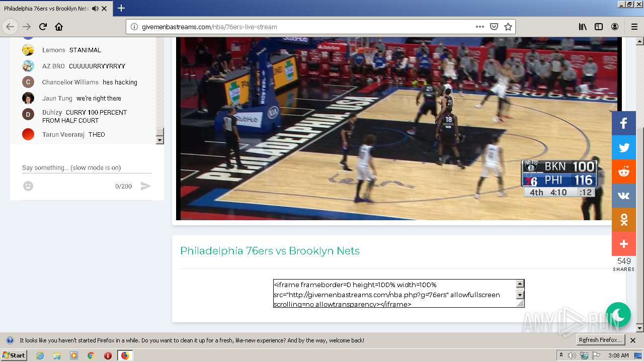Reload the page with the refresh icon
Image resolution: width=644 pixels, height=362 pixels.
[x=43, y=27]
